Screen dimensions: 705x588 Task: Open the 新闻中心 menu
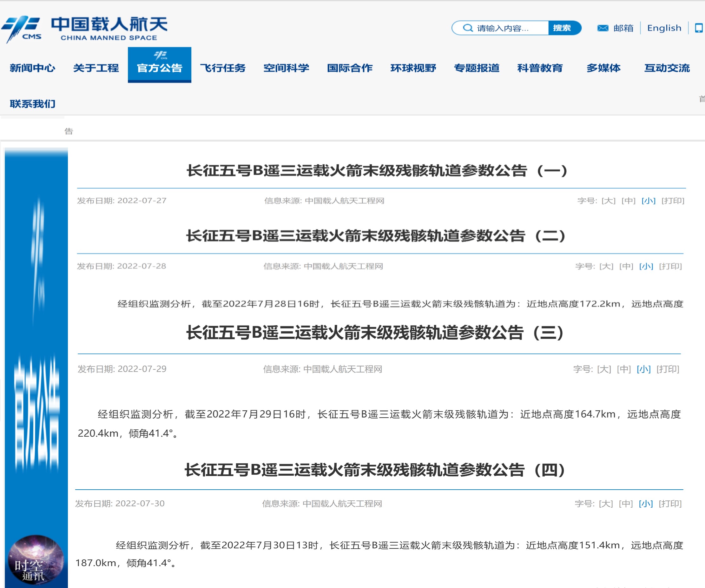[33, 68]
